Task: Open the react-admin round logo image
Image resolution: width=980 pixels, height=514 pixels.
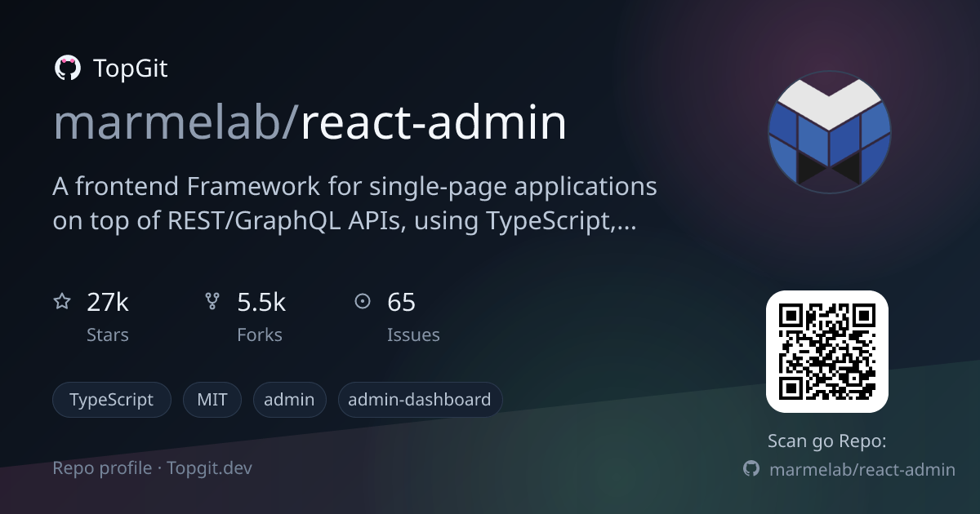Action: (830, 132)
